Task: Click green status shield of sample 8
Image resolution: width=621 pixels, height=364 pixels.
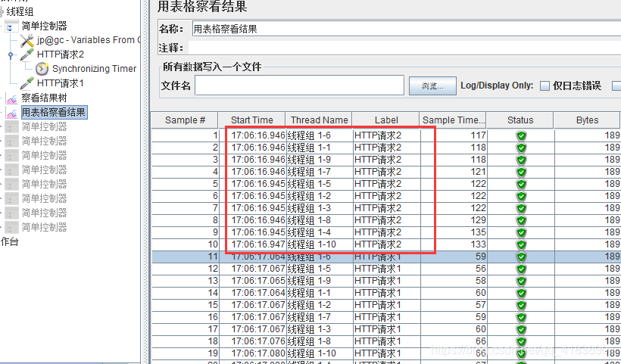Action: 521,220
